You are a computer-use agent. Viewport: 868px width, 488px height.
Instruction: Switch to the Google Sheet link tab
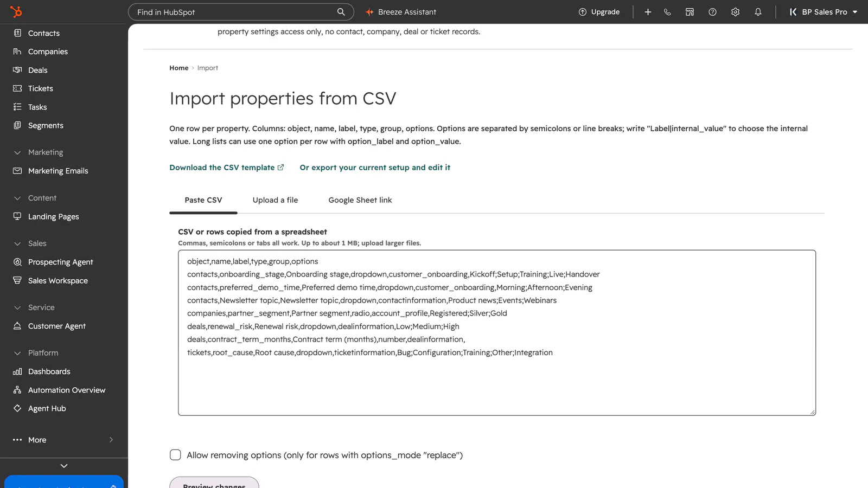pos(360,200)
